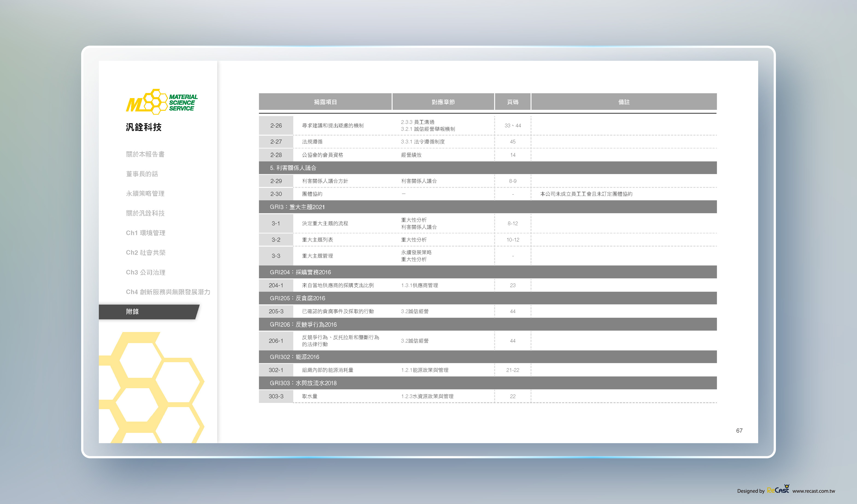857x504 pixels.
Task: Select the 302-1 code cell
Action: pyautogui.click(x=276, y=370)
